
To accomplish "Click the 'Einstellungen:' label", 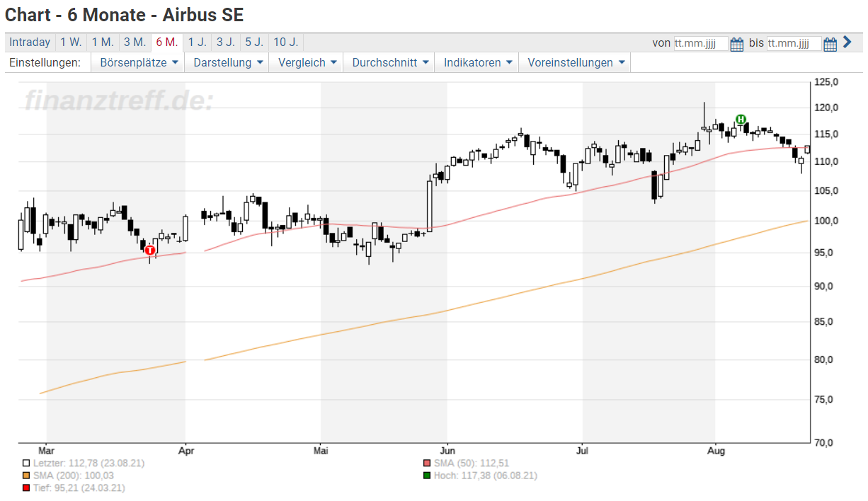I will tap(45, 62).
